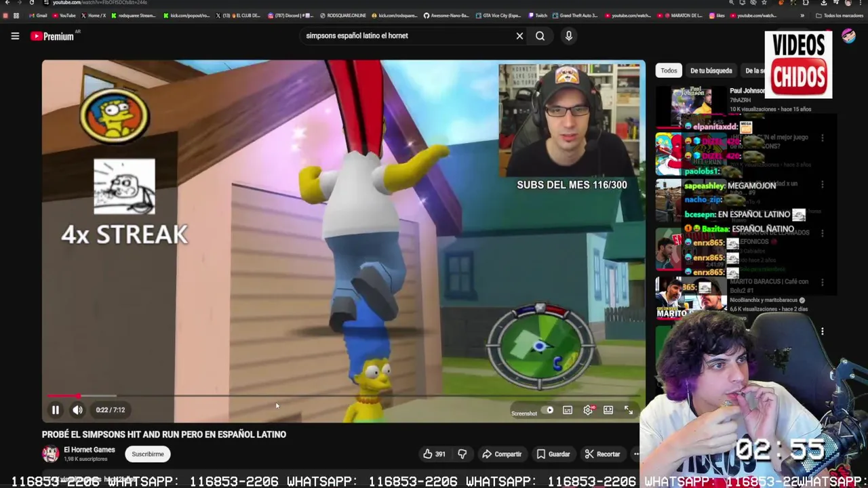This screenshot has width=868, height=488.
Task: Dislike the video with thumbs-down
Action: click(462, 454)
